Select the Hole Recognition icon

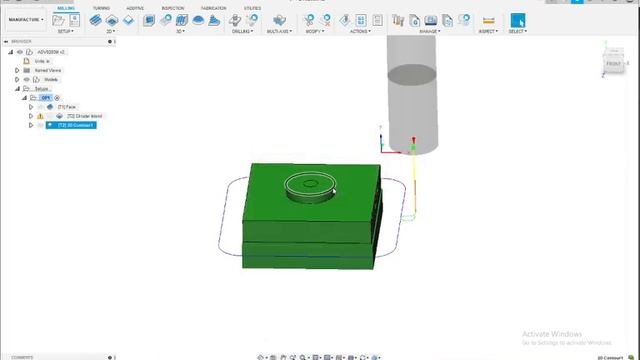[x=252, y=20]
